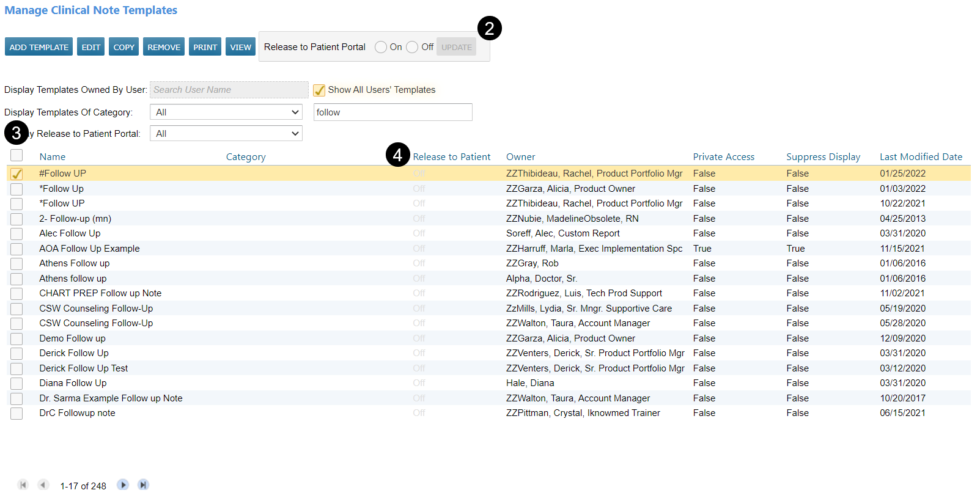Expand the Release to Patient Portal filter dropdown
This screenshot has width=980, height=493.
tap(226, 134)
